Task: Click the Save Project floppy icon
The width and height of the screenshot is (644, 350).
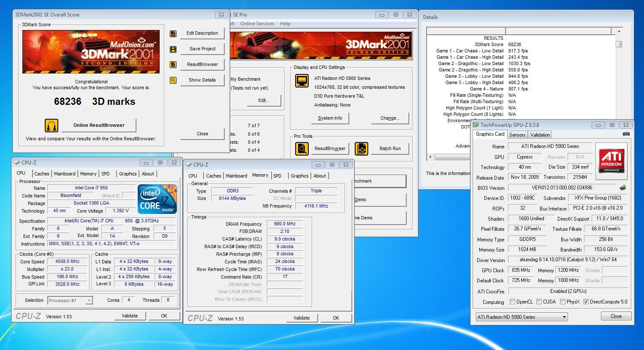Action: pos(173,49)
